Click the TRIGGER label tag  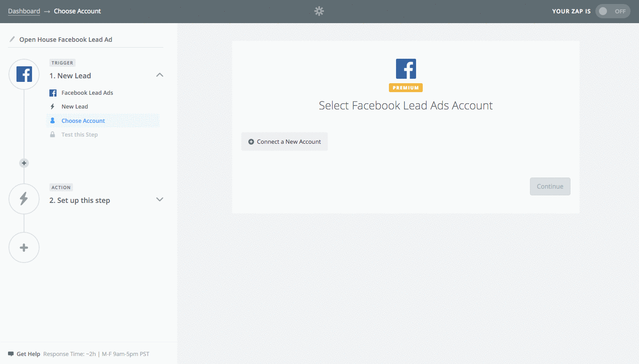(x=62, y=63)
